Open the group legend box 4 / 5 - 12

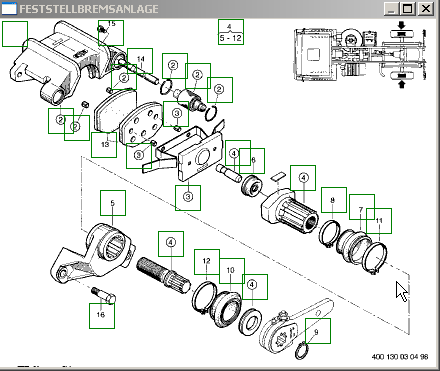(231, 32)
